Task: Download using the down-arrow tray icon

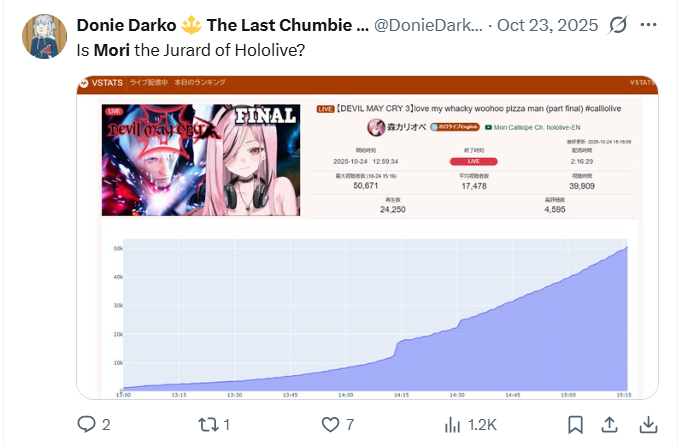Action: click(x=648, y=424)
